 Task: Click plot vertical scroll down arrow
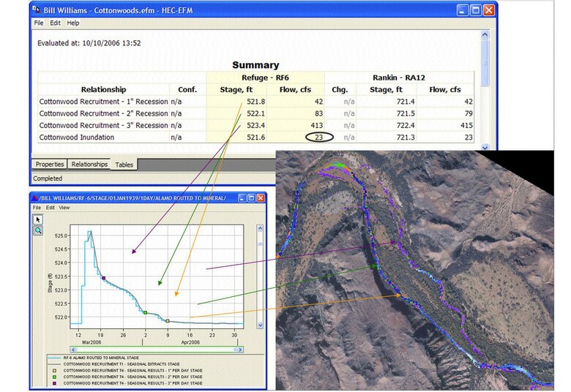tap(260, 325)
